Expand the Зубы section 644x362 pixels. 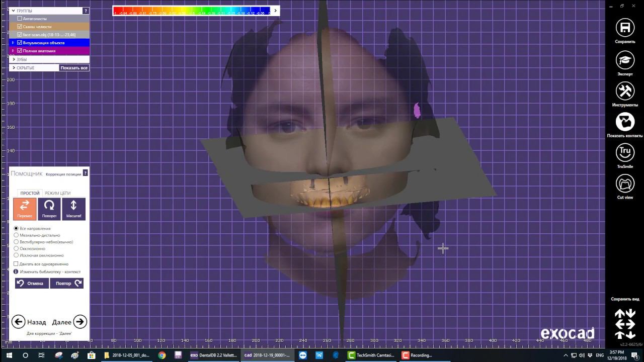coord(14,59)
